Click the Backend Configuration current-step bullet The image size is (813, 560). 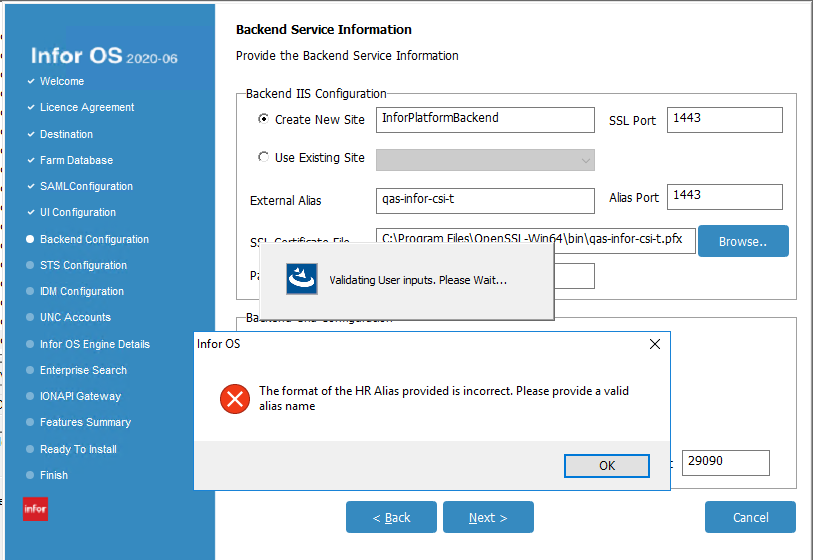(x=30, y=239)
